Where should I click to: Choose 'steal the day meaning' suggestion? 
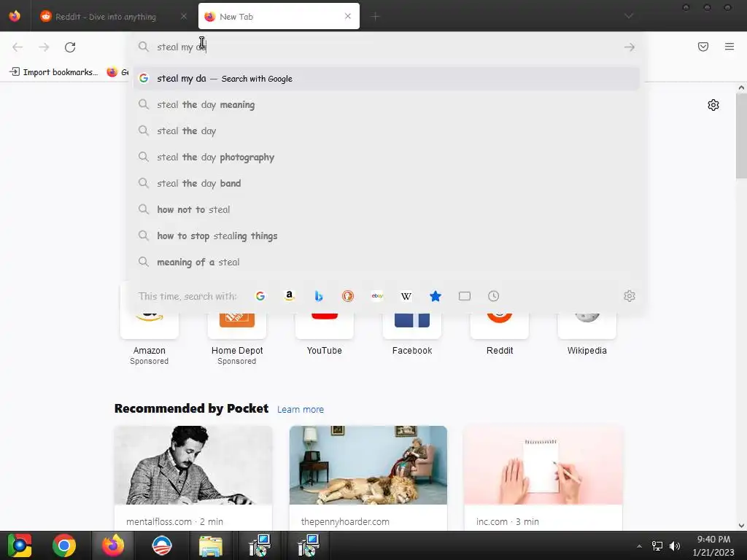pyautogui.click(x=387, y=105)
